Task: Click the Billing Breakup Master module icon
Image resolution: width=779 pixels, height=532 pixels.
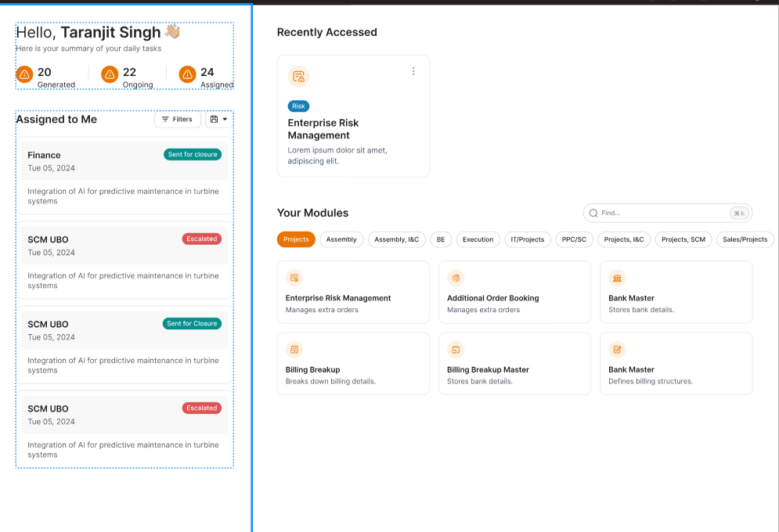Action: coord(456,350)
